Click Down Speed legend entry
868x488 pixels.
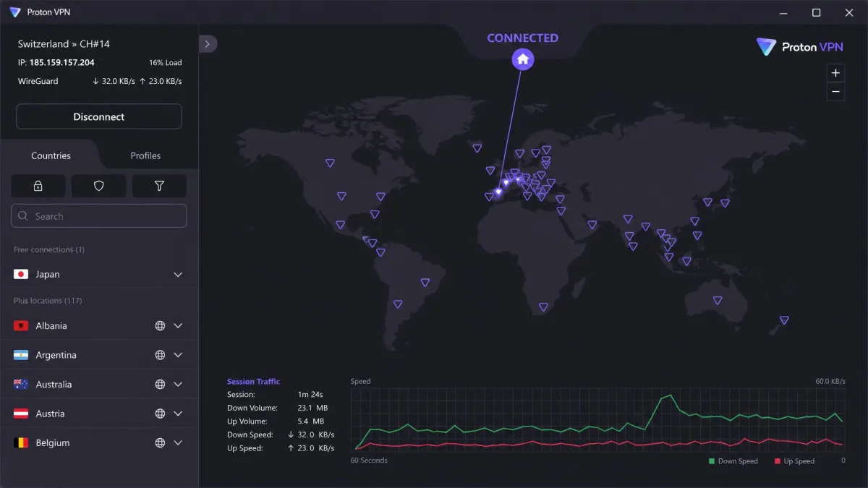tap(733, 461)
